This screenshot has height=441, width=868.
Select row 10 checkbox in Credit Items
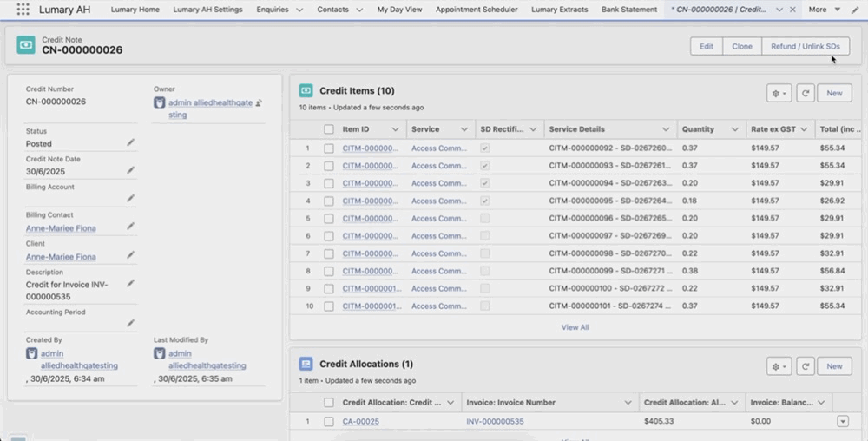coord(329,306)
